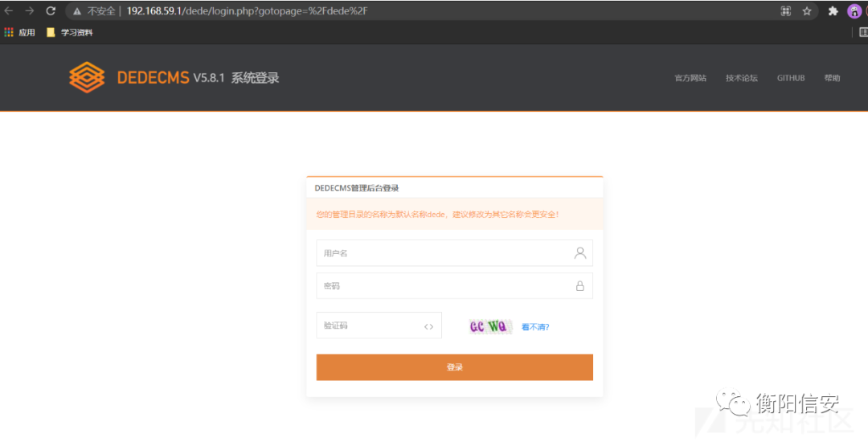Viewport: 868px width, 442px height.
Task: Click the V5.8.1 version text
Action: click(209, 78)
